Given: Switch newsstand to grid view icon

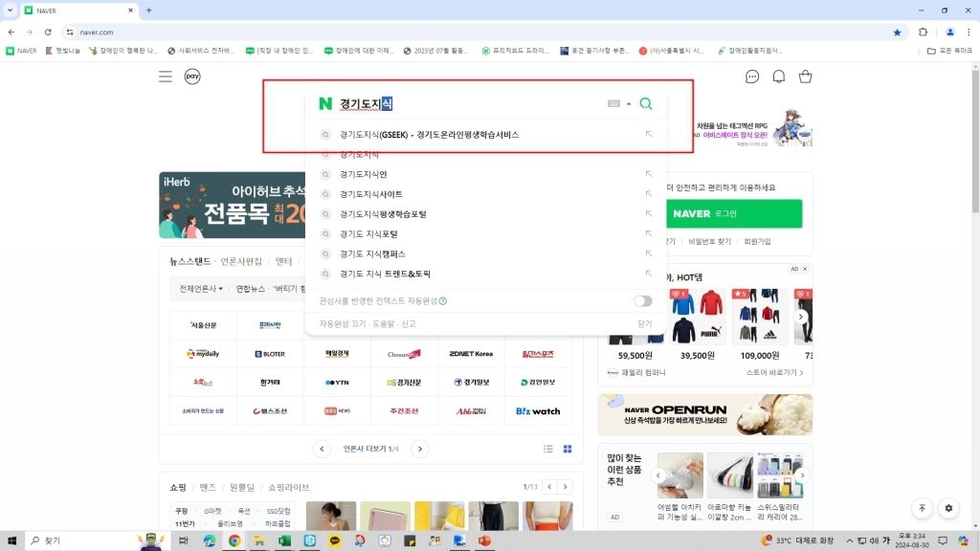Looking at the screenshot, I should 568,449.
